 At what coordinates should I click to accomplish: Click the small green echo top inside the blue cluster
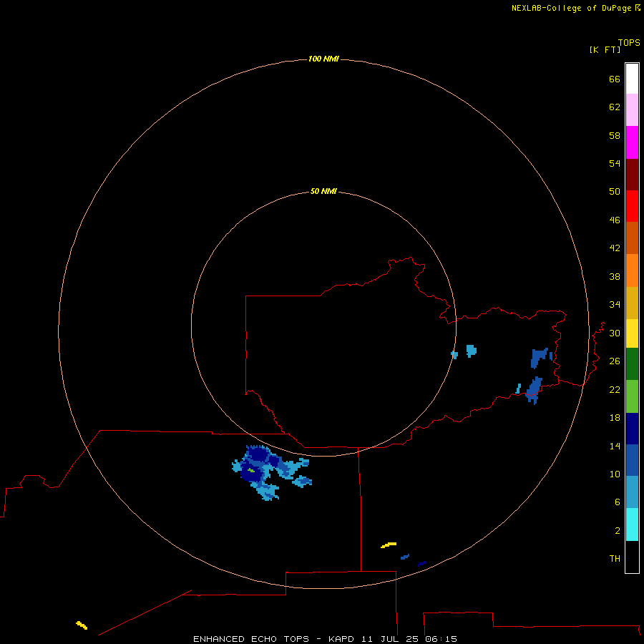tap(250, 470)
